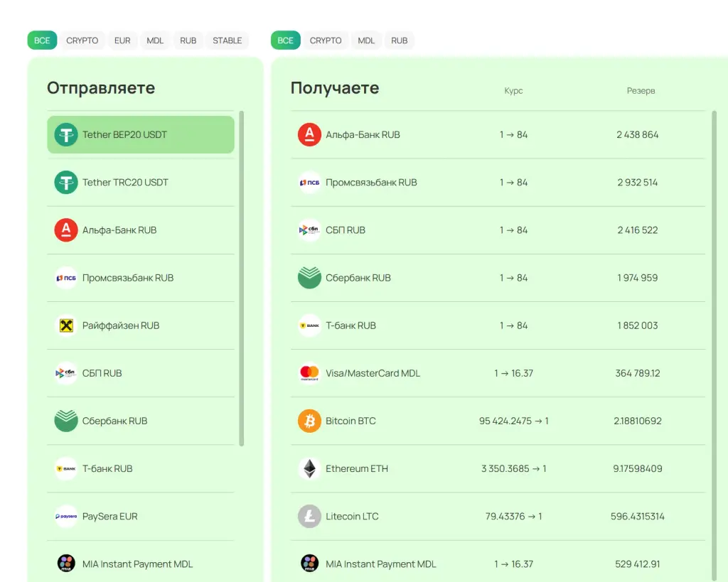Choose PaySera EUR to send
This screenshot has height=582, width=728.
[141, 517]
